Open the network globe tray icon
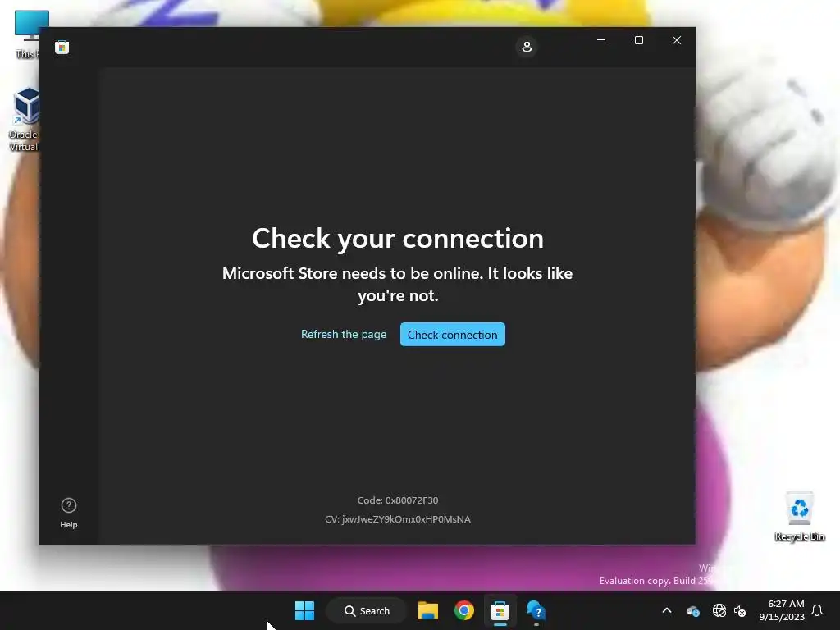Screen dimensions: 840x630 click(x=719, y=610)
